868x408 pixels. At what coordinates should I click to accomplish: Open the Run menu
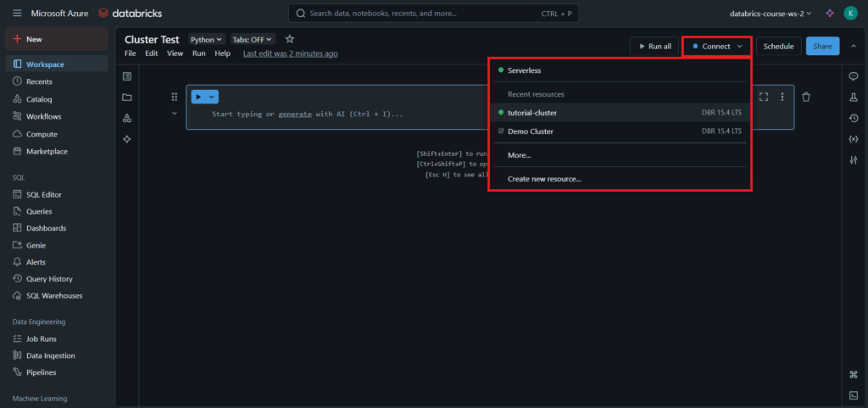click(x=198, y=53)
